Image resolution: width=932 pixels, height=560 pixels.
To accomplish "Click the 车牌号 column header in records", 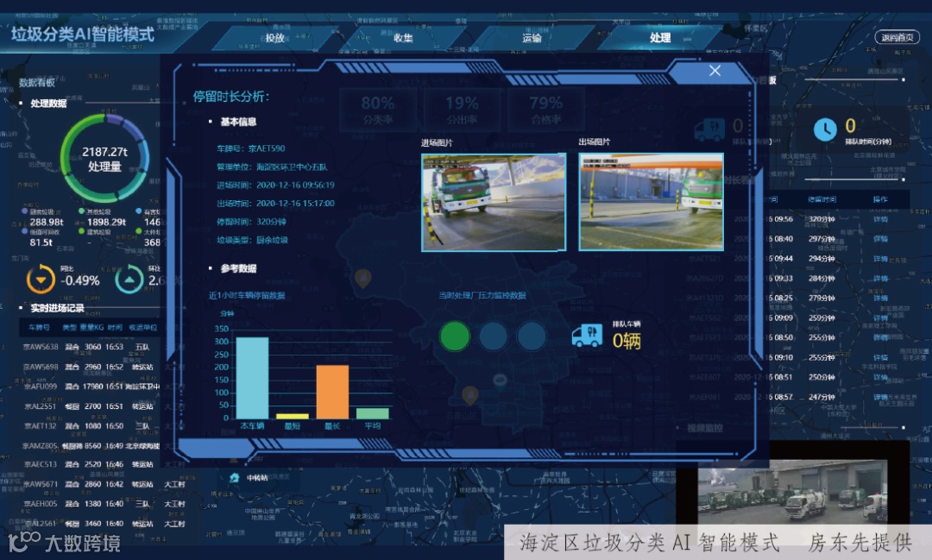I will coord(39,328).
